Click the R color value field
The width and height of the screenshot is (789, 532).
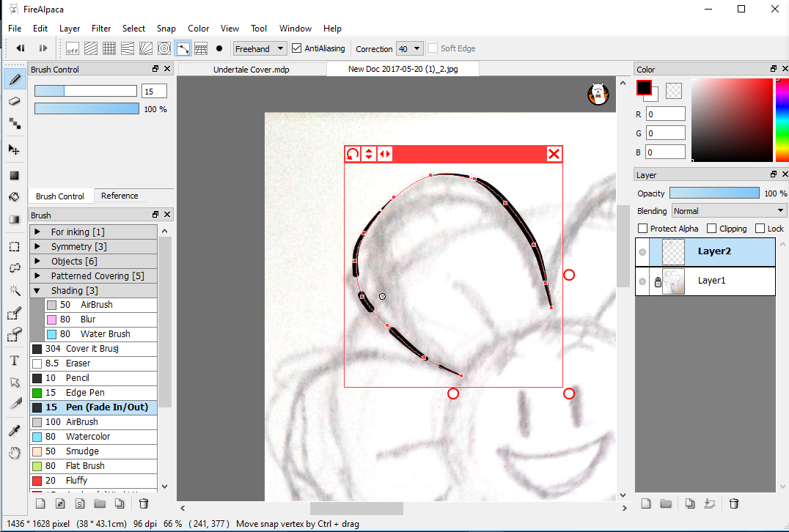(666, 114)
